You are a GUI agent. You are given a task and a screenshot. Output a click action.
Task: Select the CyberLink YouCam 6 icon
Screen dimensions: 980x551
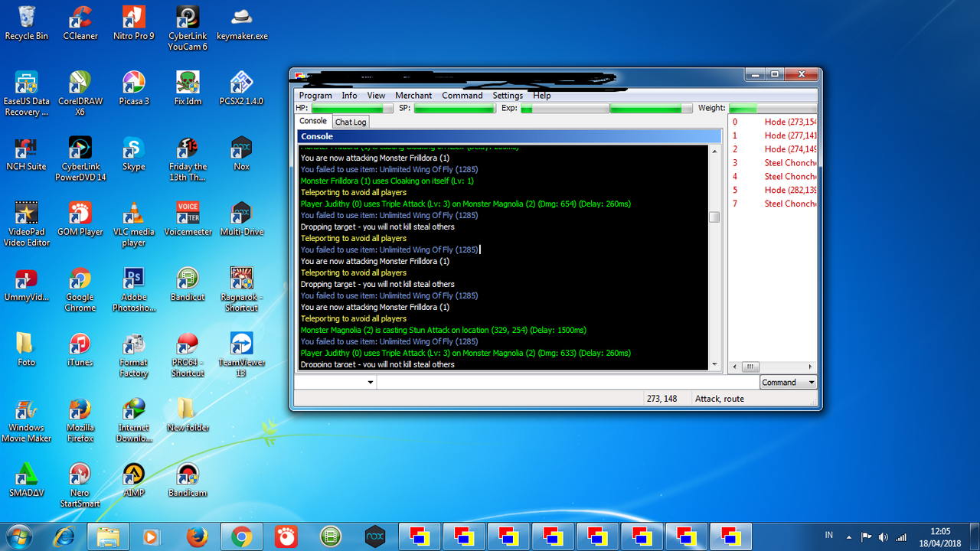coord(188,28)
